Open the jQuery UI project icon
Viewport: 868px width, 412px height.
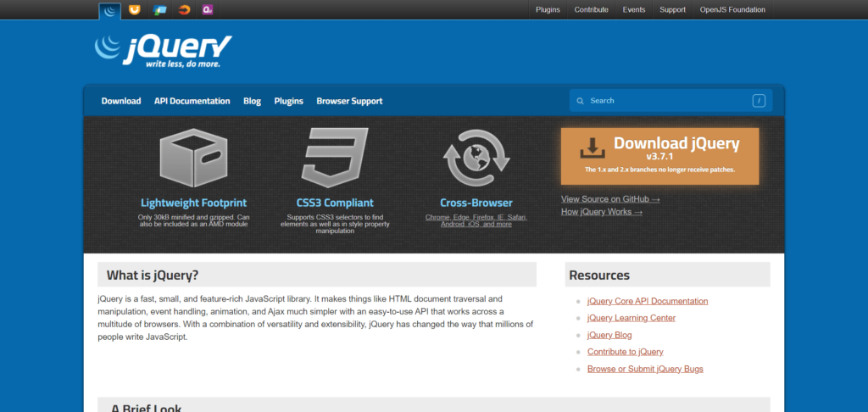tap(135, 9)
